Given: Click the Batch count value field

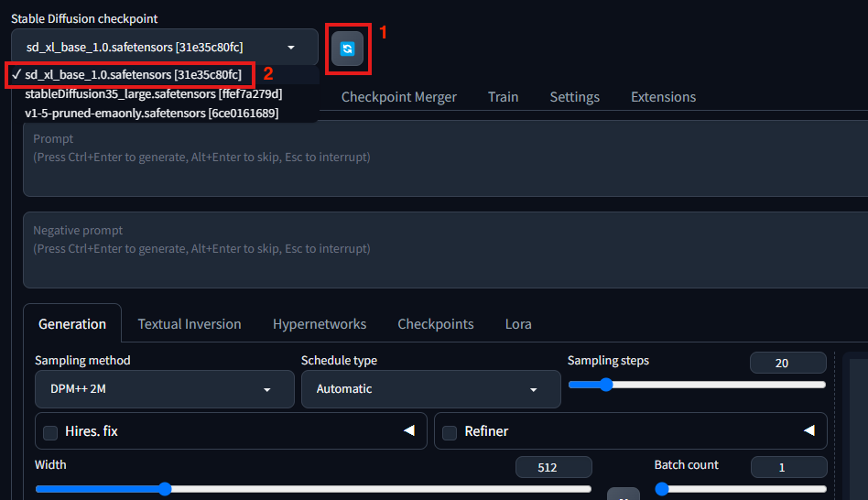Looking at the screenshot, I should point(788,467).
